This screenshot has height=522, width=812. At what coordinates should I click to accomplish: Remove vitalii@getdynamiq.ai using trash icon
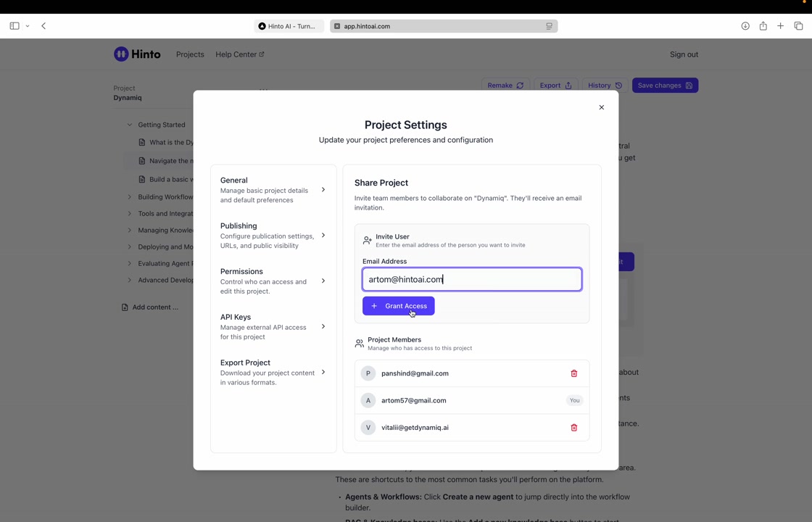click(x=573, y=428)
